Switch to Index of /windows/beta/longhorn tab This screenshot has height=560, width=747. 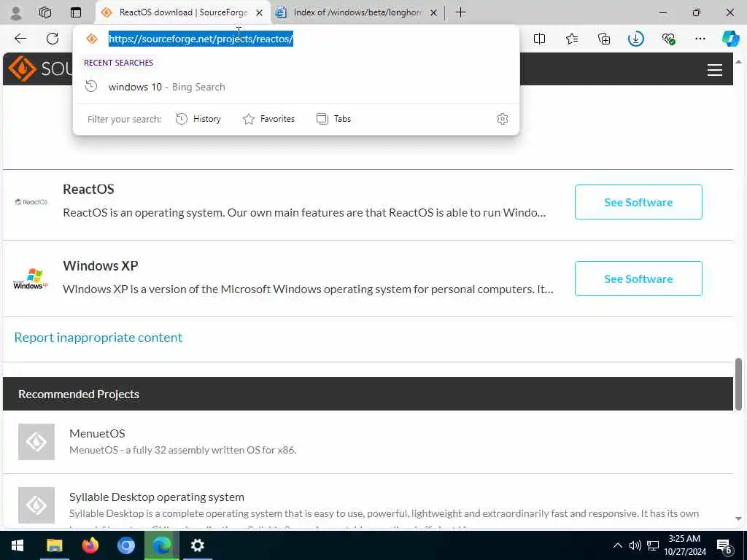pyautogui.click(x=357, y=12)
